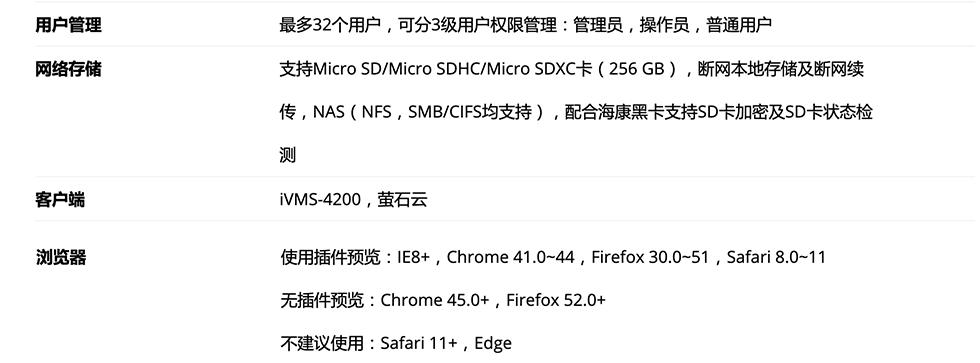
Task: Click the text about 最多32个用户 permission levels
Action: [526, 25]
